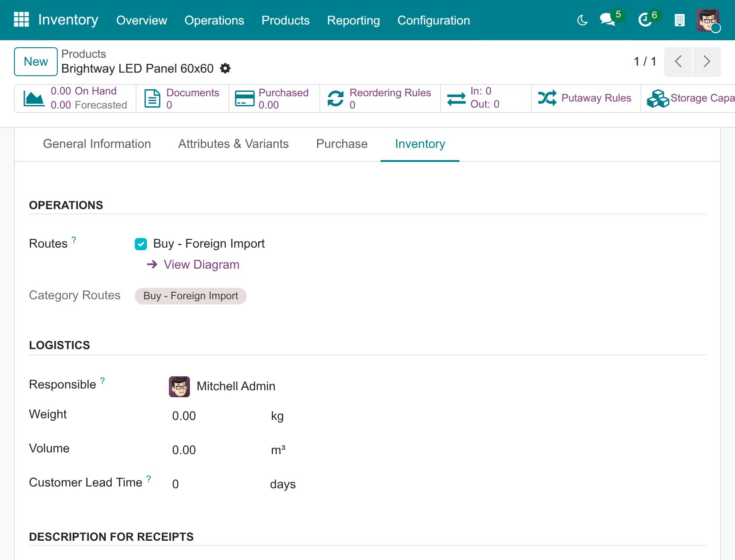Go to the previous record arrow
The height and width of the screenshot is (560, 735).
678,62
